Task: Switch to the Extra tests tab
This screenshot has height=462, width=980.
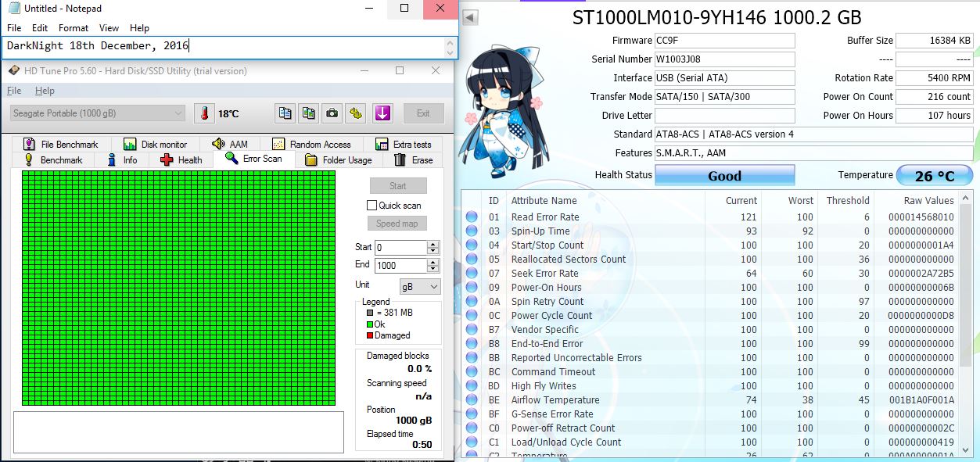Action: click(403, 144)
